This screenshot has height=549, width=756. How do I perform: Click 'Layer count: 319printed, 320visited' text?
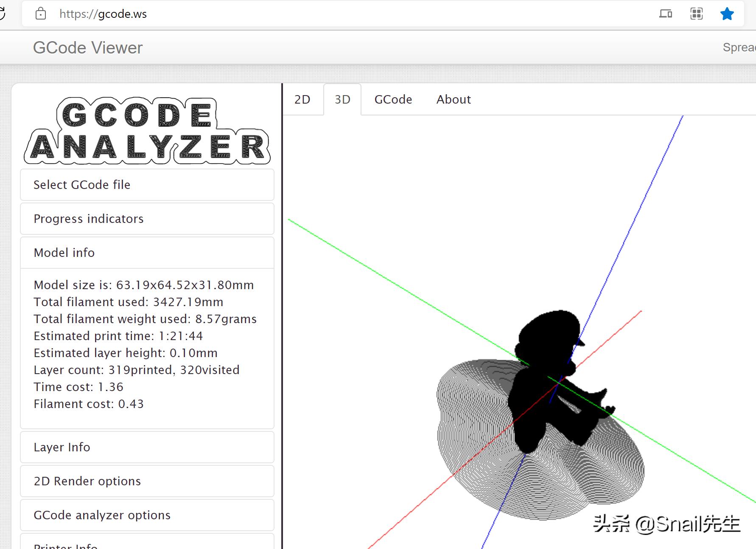point(137,370)
